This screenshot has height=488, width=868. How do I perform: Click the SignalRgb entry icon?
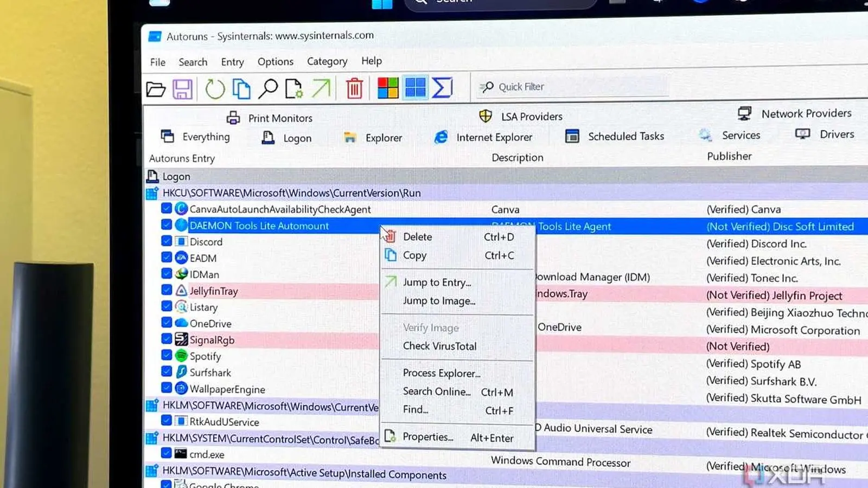click(x=181, y=339)
